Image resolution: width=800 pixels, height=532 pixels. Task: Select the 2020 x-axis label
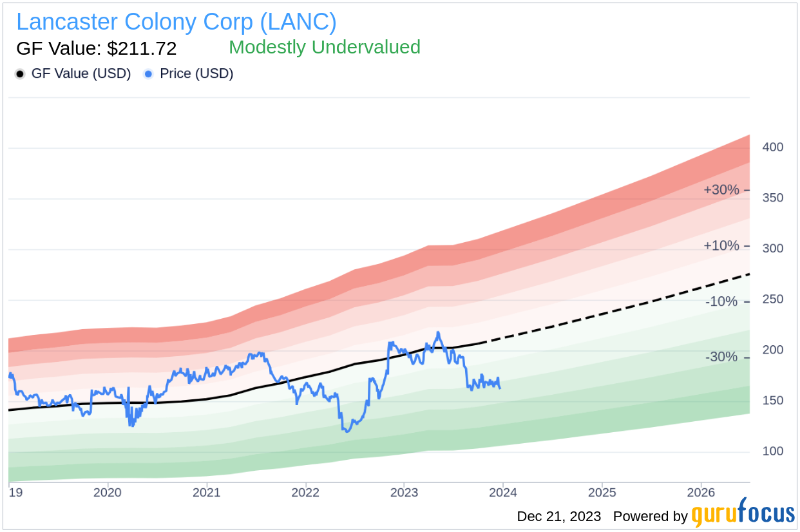108,493
